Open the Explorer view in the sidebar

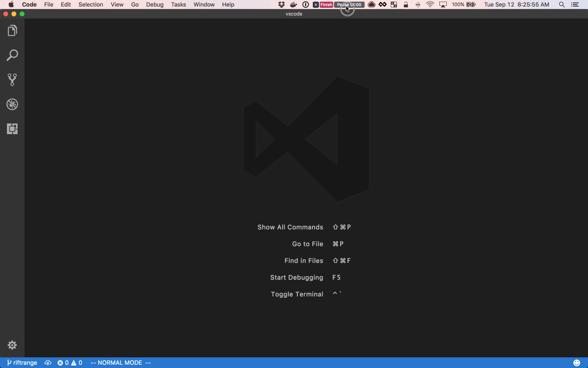click(x=12, y=30)
